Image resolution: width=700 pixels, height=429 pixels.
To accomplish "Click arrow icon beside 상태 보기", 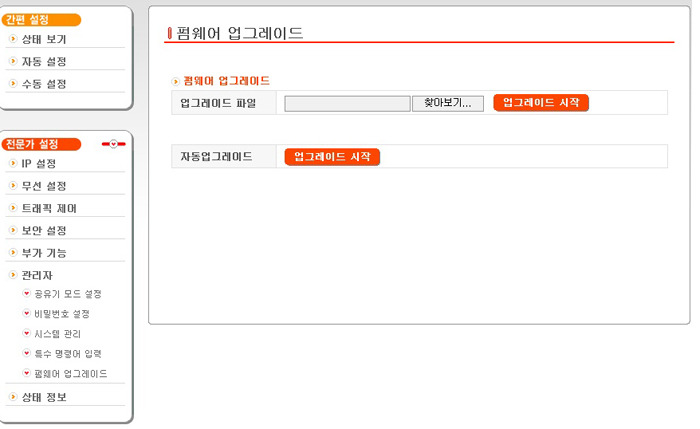I will pos(13,39).
